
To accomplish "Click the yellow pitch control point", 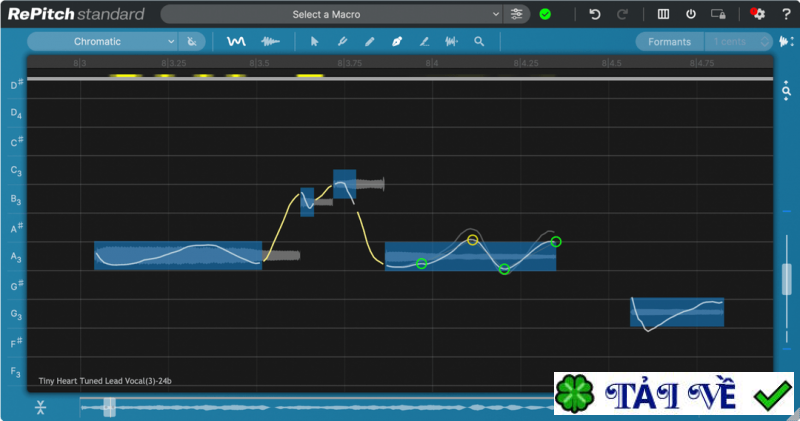I will (472, 240).
